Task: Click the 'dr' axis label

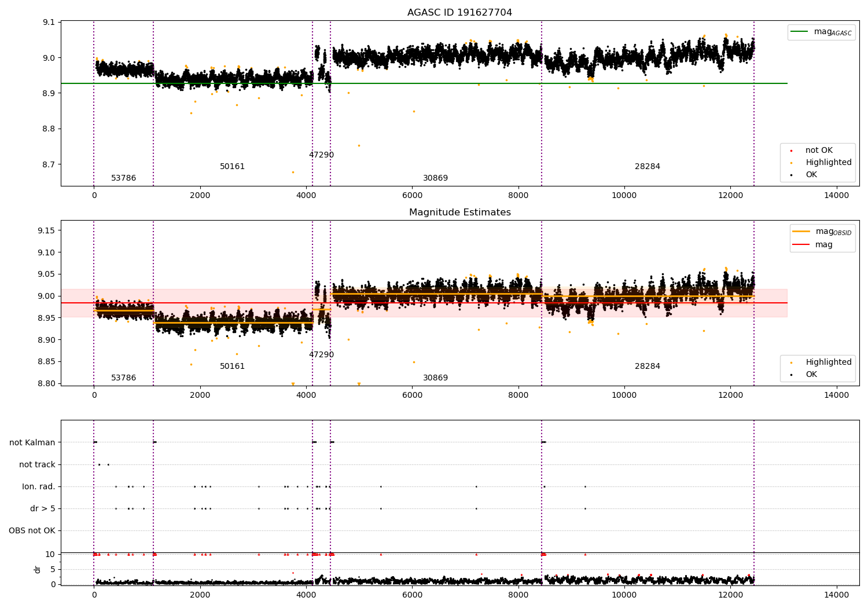Action: [x=38, y=569]
